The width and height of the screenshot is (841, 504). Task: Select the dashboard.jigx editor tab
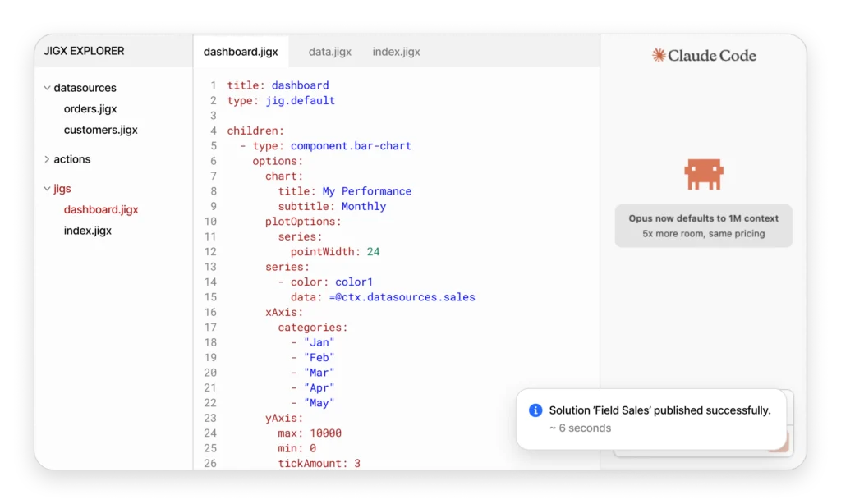[241, 52]
